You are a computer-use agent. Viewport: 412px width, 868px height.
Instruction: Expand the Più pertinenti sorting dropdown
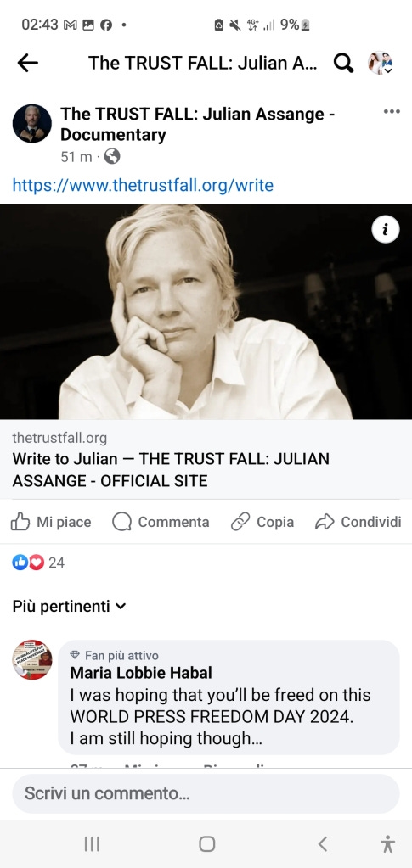click(70, 606)
